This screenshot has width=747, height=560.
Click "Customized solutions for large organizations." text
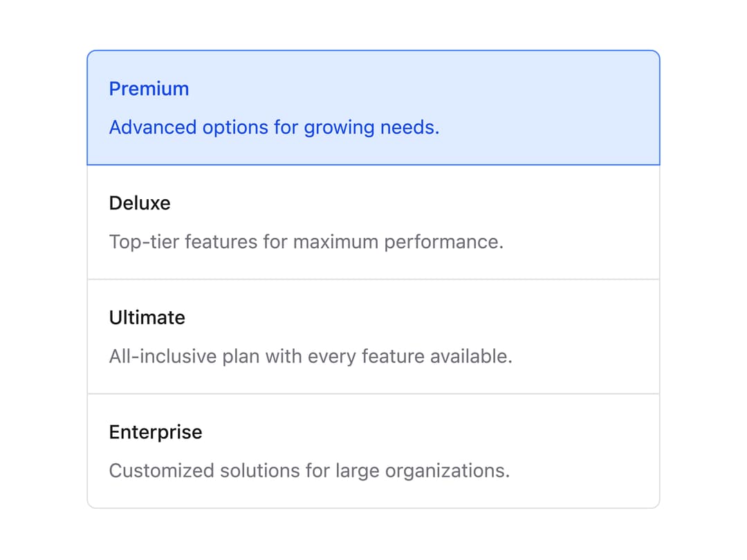click(309, 471)
